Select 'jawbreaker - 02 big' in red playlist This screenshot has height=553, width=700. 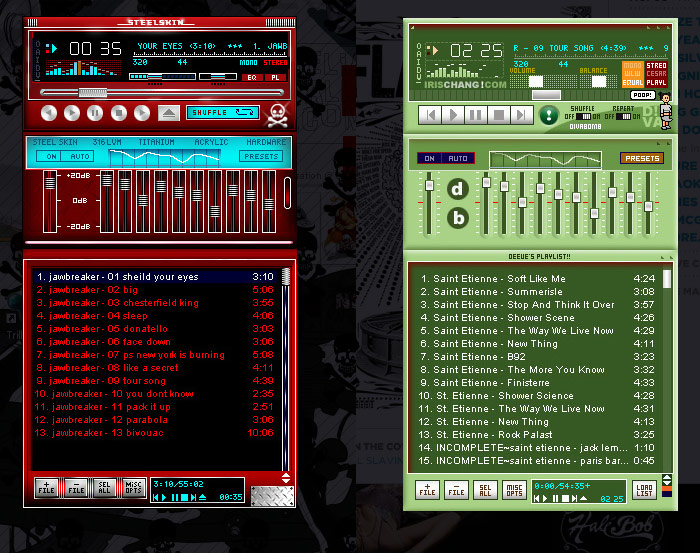[155, 290]
